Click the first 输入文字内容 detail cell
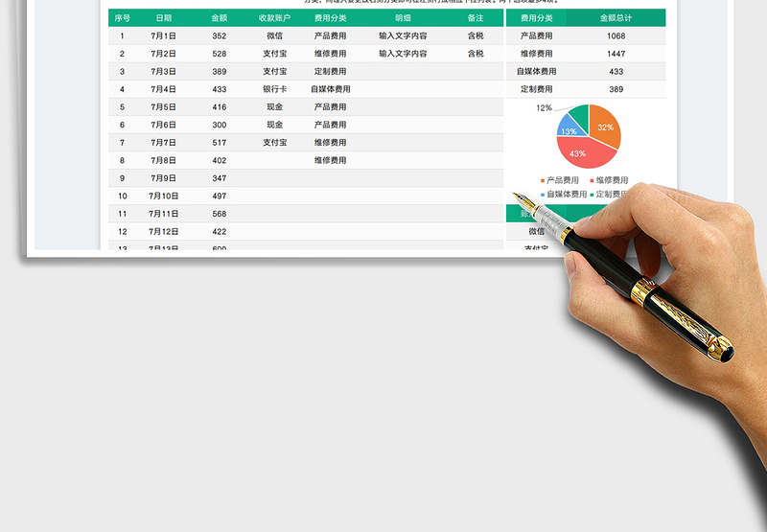The height and width of the screenshot is (532, 767). pos(403,36)
